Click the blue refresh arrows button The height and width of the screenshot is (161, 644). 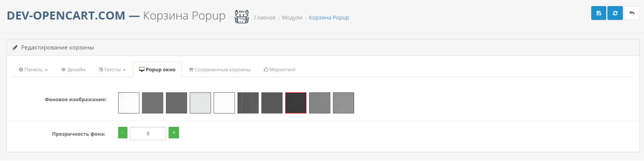tap(615, 13)
